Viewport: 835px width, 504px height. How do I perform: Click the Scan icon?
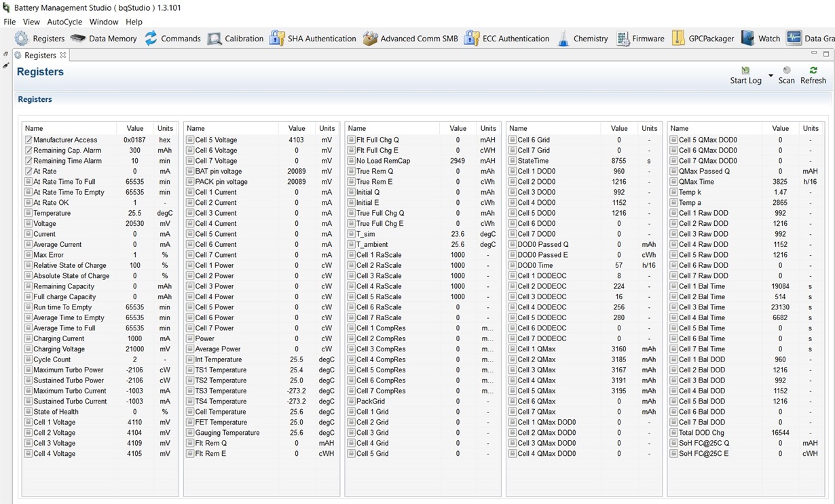pos(786,70)
